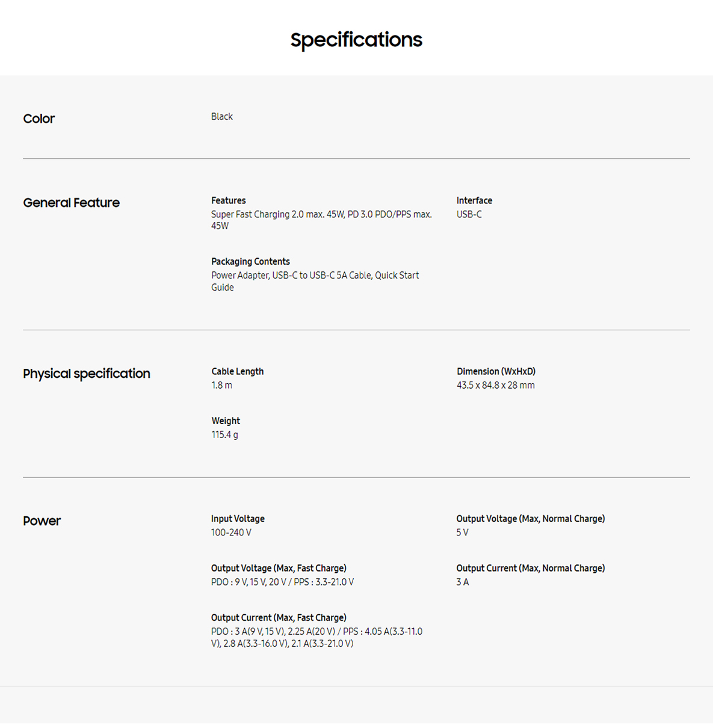Click the 100-240 V input voltage value

click(232, 532)
